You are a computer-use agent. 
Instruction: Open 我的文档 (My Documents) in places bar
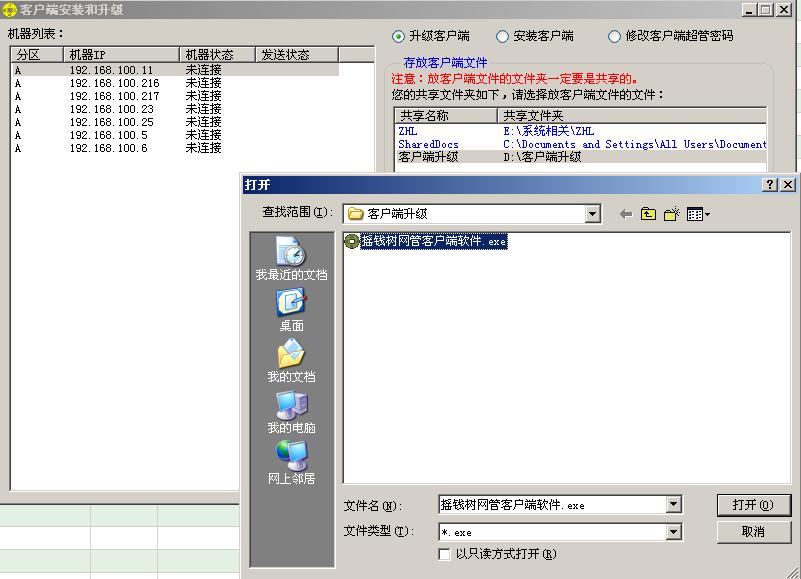pyautogui.click(x=291, y=361)
